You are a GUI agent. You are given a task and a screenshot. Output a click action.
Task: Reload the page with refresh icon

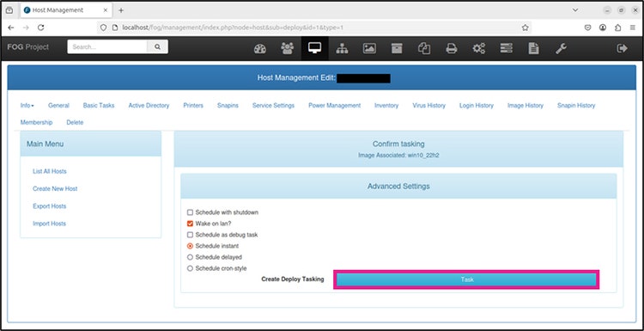point(40,28)
